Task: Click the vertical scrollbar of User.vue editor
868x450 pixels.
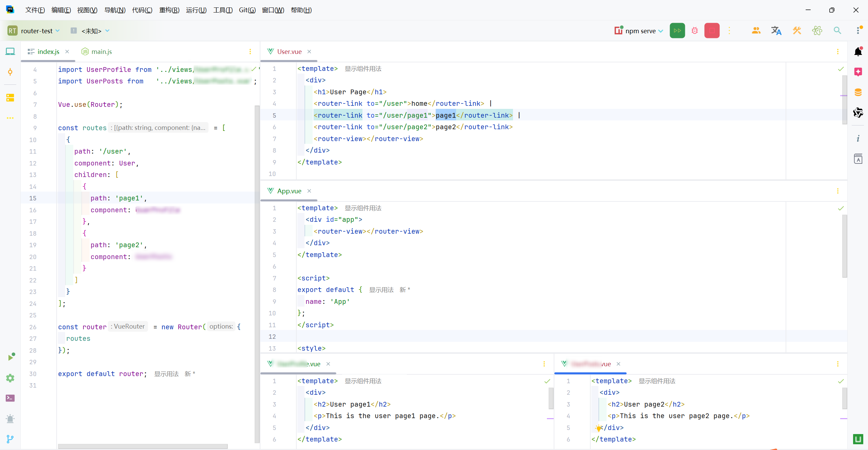Action: click(x=844, y=100)
